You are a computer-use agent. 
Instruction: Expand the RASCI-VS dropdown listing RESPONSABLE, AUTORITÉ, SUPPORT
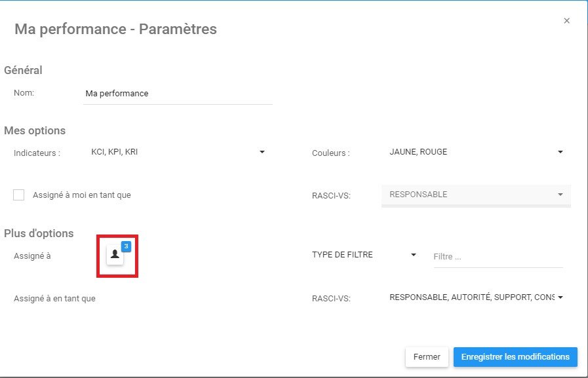(477, 297)
